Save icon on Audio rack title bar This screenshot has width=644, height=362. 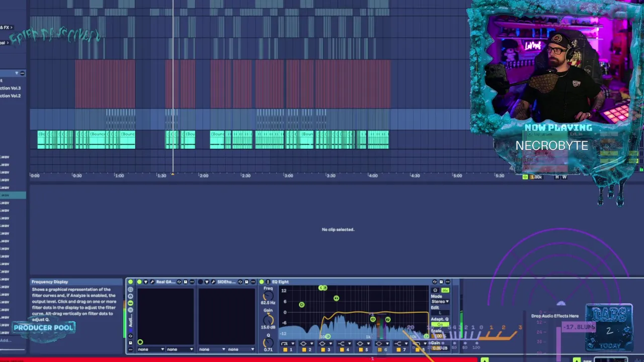[130, 342]
